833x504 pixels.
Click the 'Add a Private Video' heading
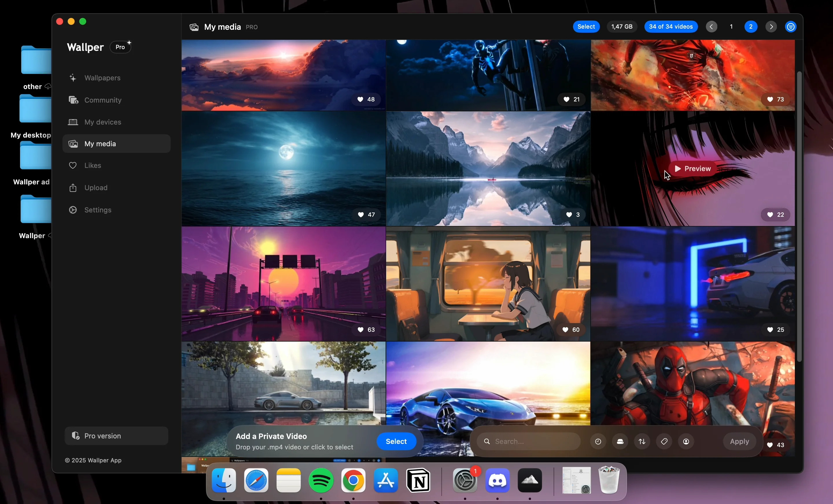(271, 436)
